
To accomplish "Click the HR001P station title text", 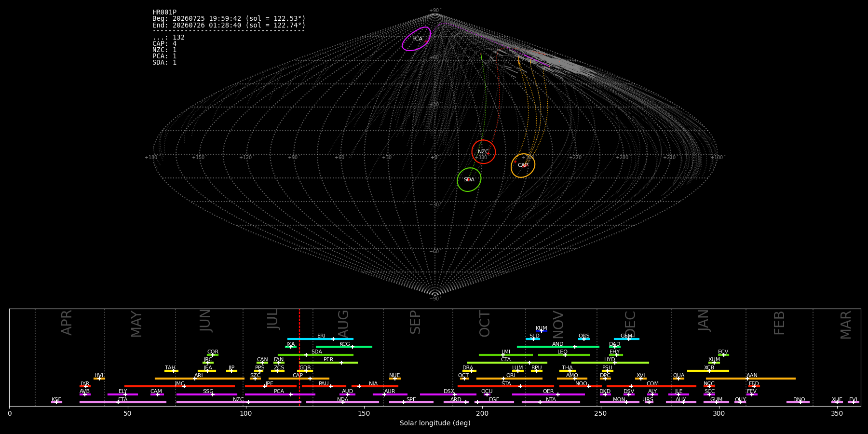I will (164, 13).
